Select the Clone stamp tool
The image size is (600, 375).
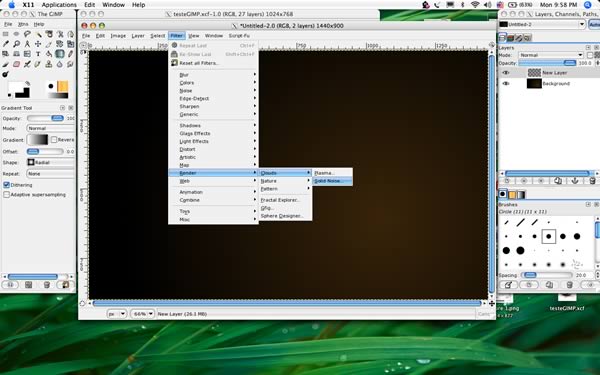[49, 64]
